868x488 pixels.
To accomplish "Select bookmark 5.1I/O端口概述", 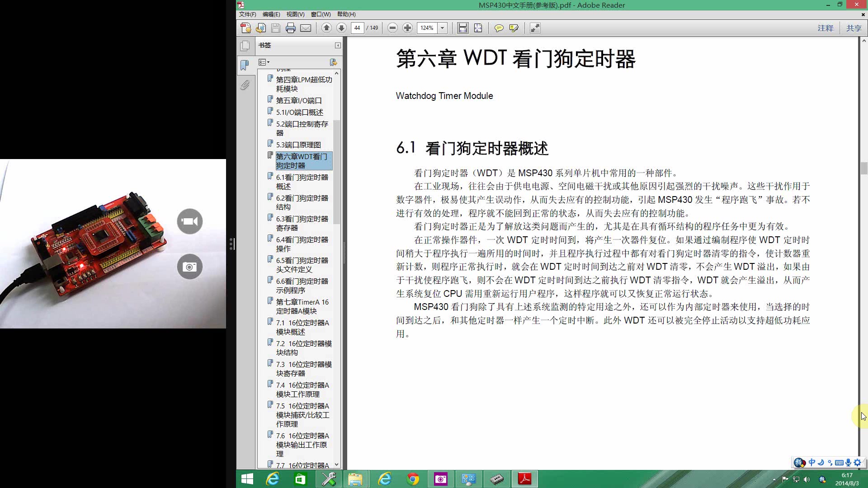I will (x=299, y=112).
